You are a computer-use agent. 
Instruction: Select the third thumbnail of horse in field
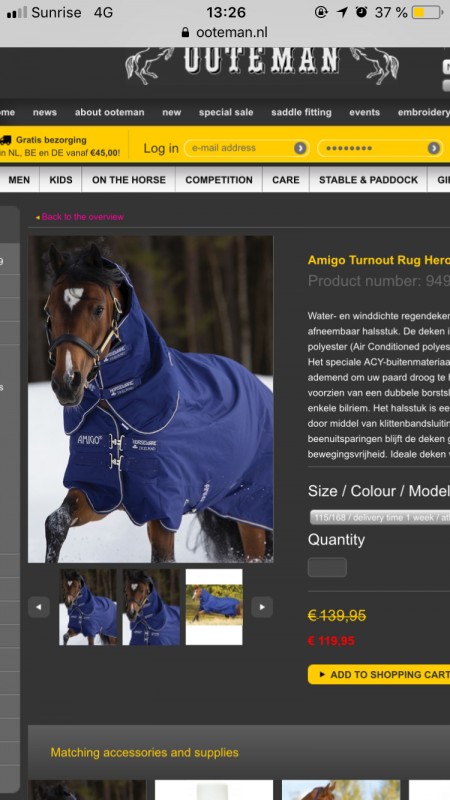(214, 607)
